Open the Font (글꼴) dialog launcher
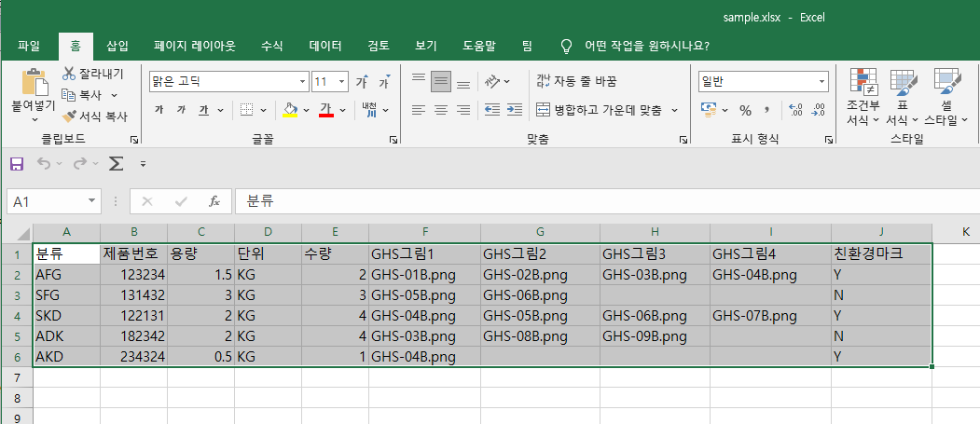 pos(393,140)
